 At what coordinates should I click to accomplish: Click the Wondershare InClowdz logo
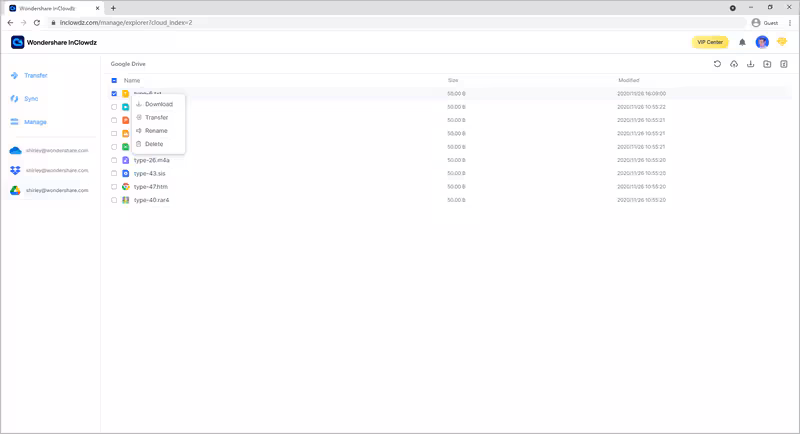[54, 42]
